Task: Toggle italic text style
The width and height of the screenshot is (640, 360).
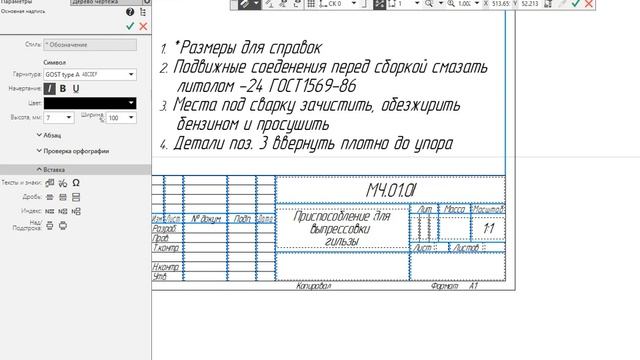Action: (x=49, y=89)
